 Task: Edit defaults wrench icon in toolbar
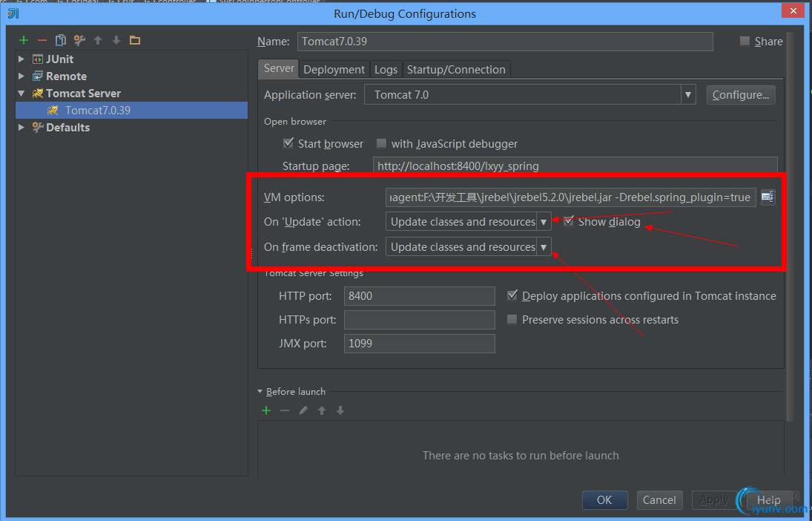79,40
